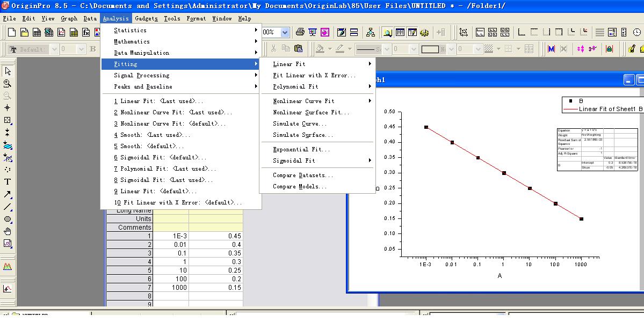This screenshot has width=644, height=322.
Task: Click worksheet cell containing 0.45
Action: [216, 236]
